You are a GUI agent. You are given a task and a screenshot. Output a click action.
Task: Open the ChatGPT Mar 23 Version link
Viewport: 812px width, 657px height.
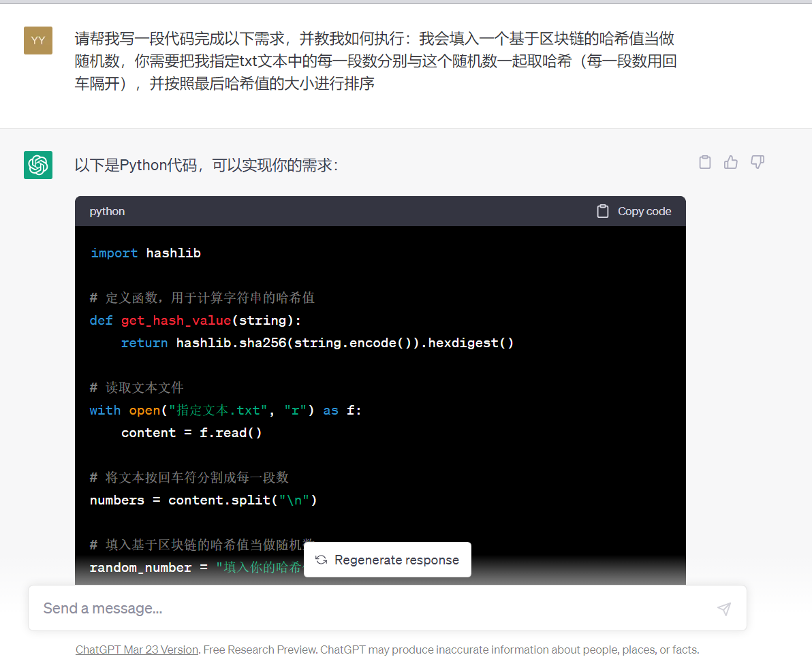coord(137,650)
